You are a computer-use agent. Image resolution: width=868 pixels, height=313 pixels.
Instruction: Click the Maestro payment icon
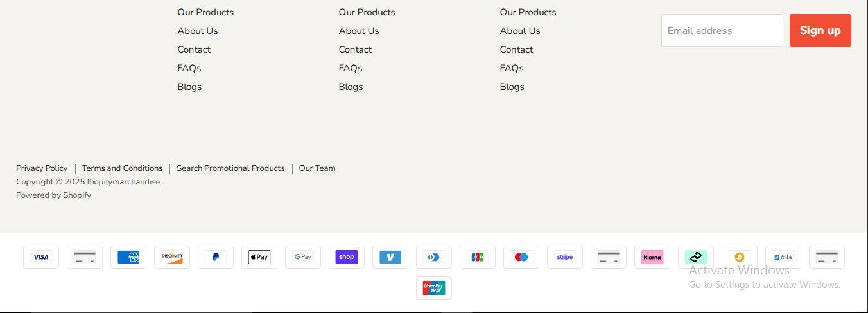point(521,257)
